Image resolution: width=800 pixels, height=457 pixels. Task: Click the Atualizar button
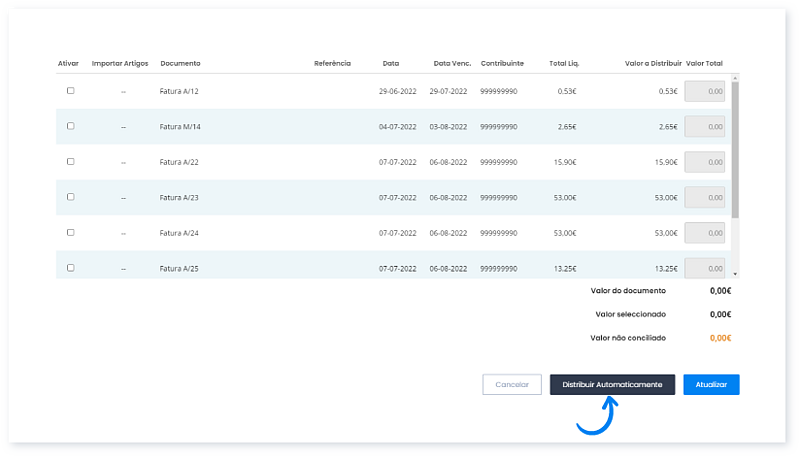pyautogui.click(x=711, y=385)
